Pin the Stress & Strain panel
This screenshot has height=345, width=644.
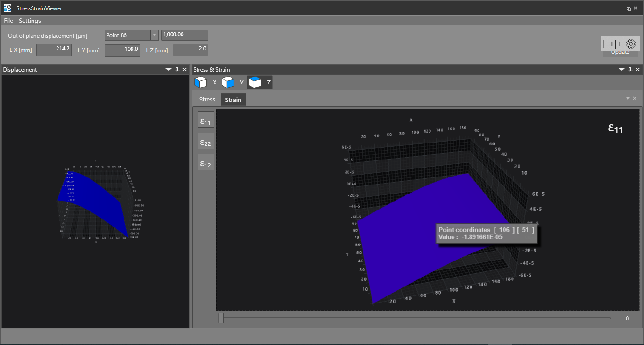tap(630, 70)
